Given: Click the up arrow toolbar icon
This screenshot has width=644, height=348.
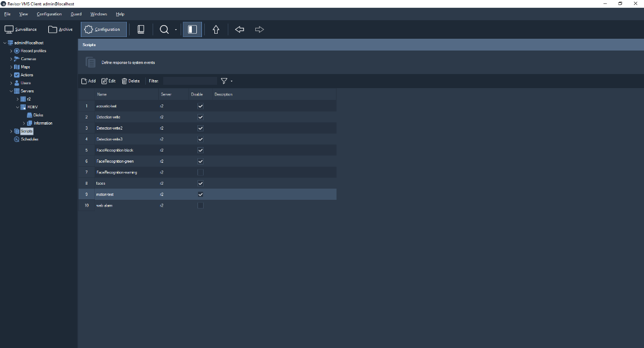Looking at the screenshot, I should click(216, 30).
